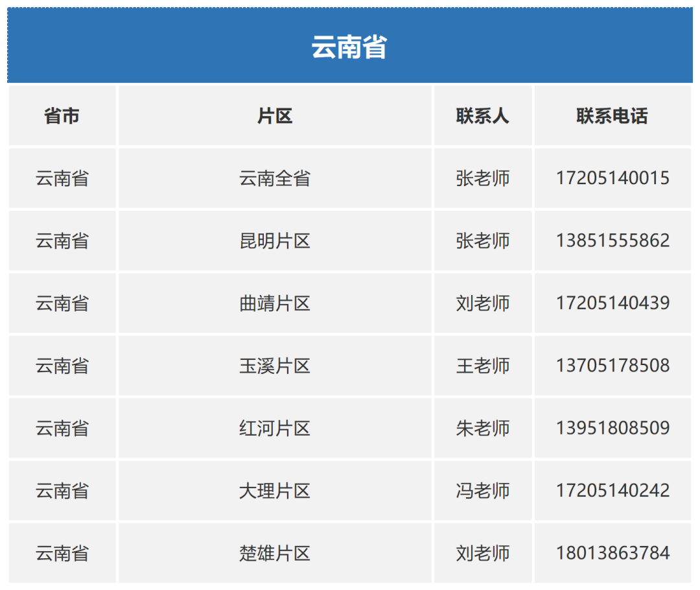Screen dimensions: 700x590
Task: Select phone number 13851555862
Action: click(x=612, y=241)
